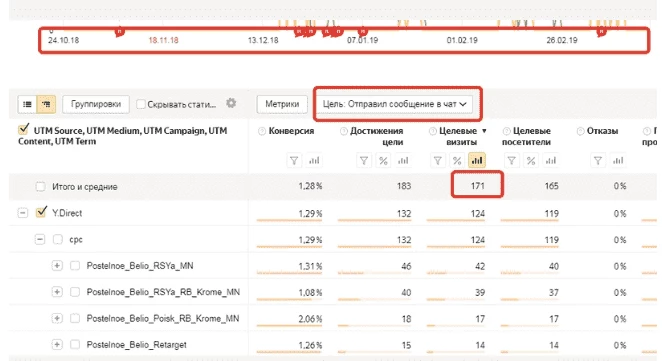Viewport: 662px width, 361px height.
Task: Click filter icon under Конверсия column
Action: (294, 160)
